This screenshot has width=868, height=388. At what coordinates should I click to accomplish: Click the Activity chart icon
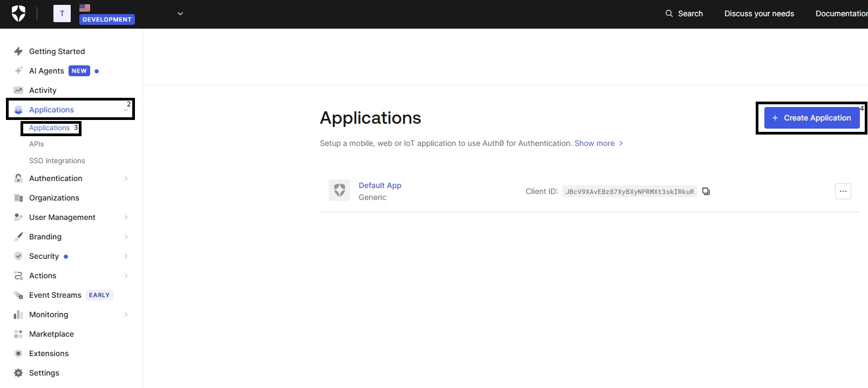tap(18, 90)
